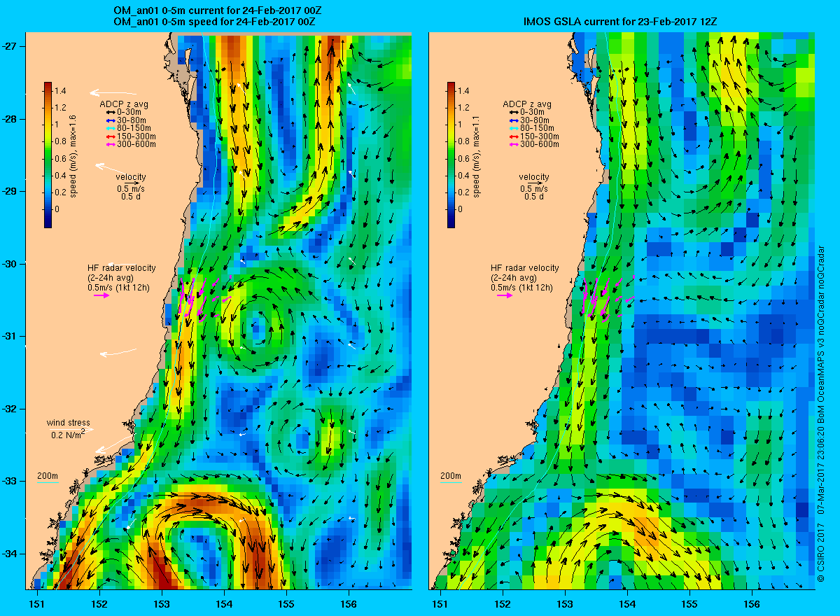Click the 'wind stress' label
The width and height of the screenshot is (840, 616).
[69, 423]
